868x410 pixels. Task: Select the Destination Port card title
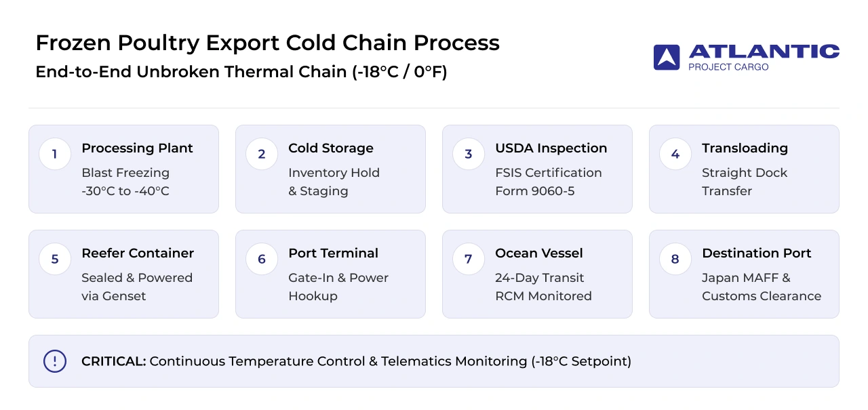(757, 253)
